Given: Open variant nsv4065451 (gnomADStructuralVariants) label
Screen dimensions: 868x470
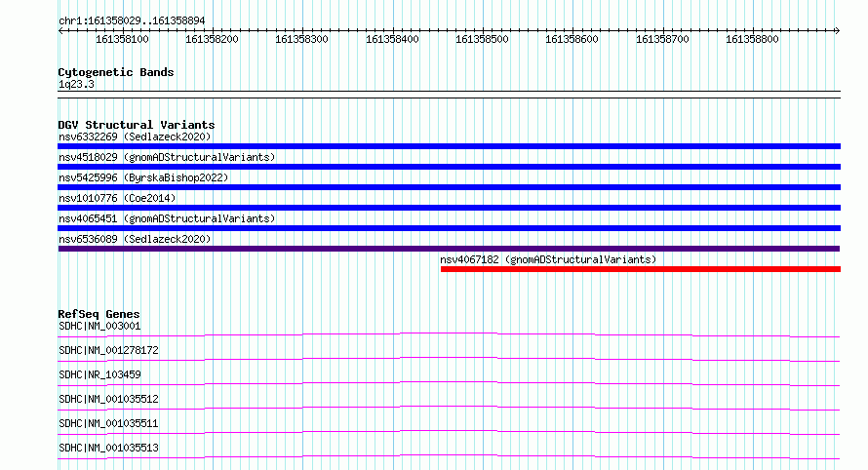Looking at the screenshot, I should tap(167, 218).
